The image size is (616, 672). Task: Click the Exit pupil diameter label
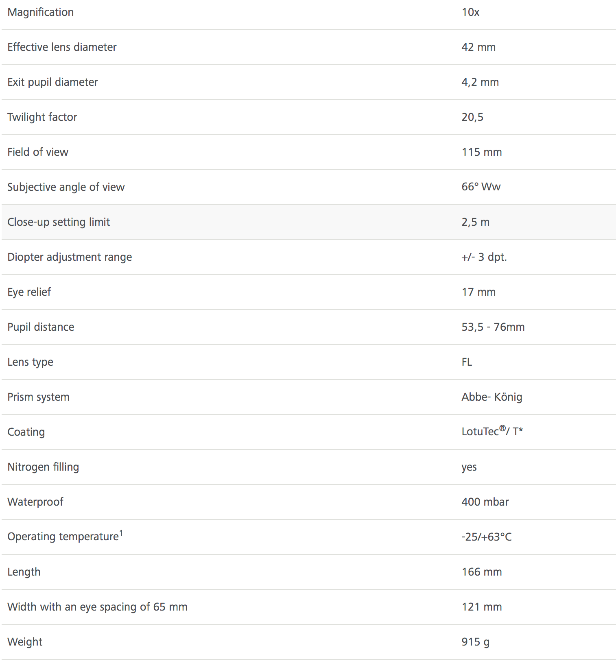click(x=52, y=82)
